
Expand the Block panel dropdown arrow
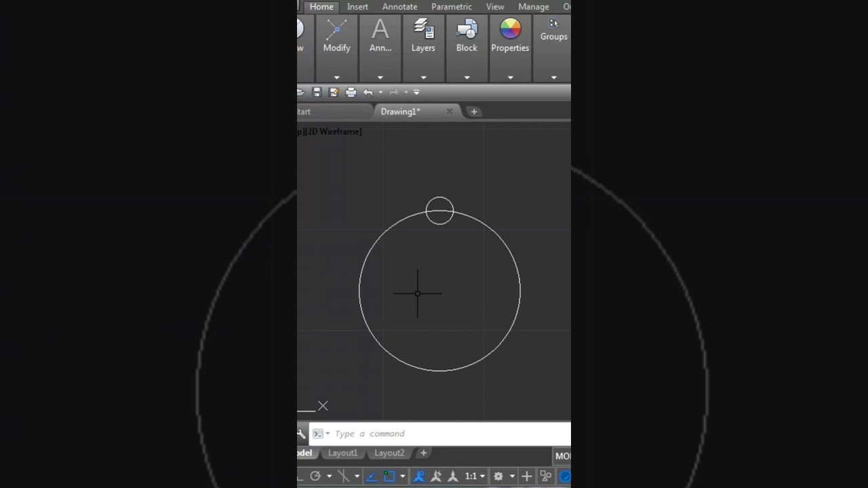tap(467, 77)
